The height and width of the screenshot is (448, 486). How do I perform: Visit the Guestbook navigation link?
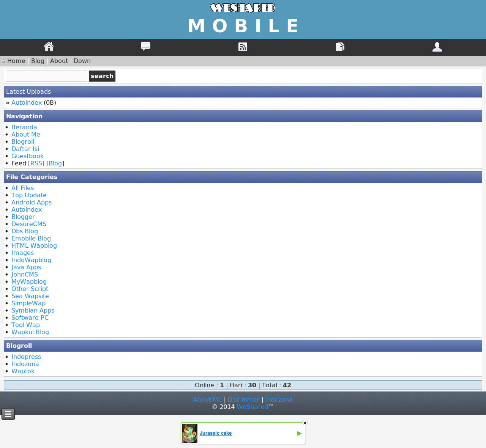(x=27, y=156)
